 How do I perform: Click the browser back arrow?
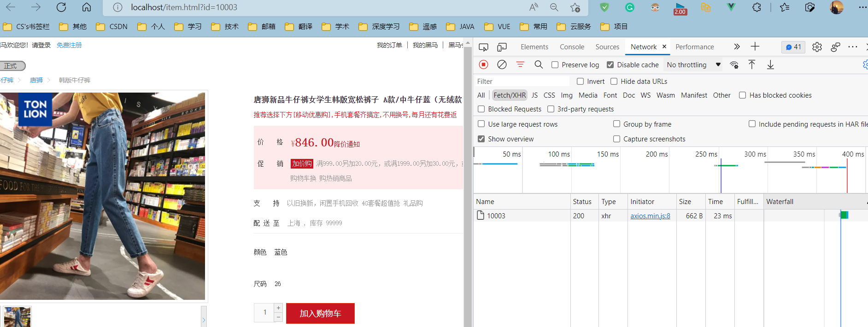click(11, 7)
